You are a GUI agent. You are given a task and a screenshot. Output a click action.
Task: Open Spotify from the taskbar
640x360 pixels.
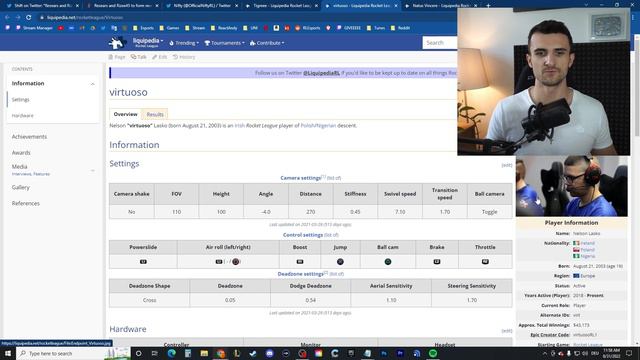[x=433, y=353]
